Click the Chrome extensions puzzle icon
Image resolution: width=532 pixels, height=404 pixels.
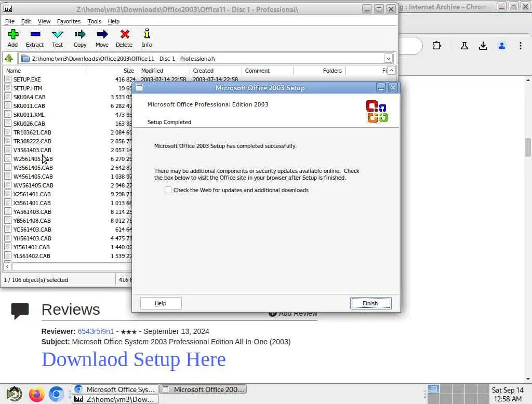tap(436, 46)
